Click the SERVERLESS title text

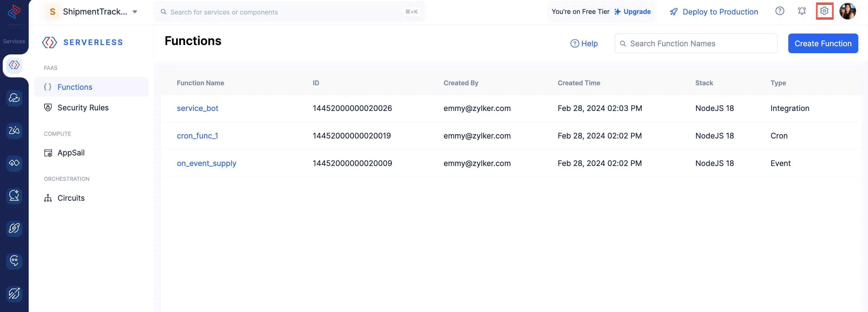point(93,43)
